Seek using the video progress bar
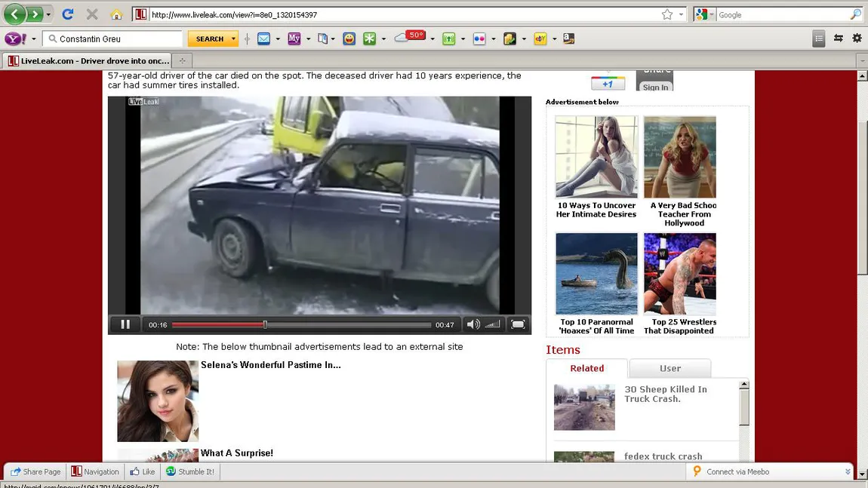Viewport: 868px width, 488px height. (x=301, y=325)
